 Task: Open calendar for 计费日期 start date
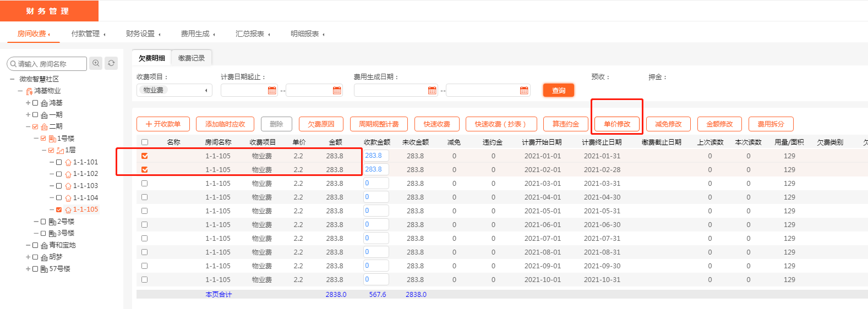(x=272, y=90)
